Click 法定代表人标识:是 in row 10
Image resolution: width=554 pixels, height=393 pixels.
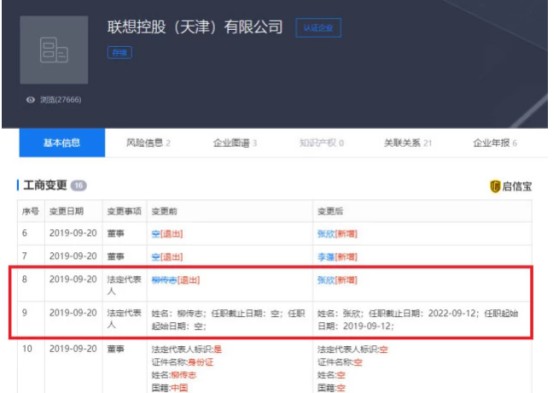click(187, 349)
